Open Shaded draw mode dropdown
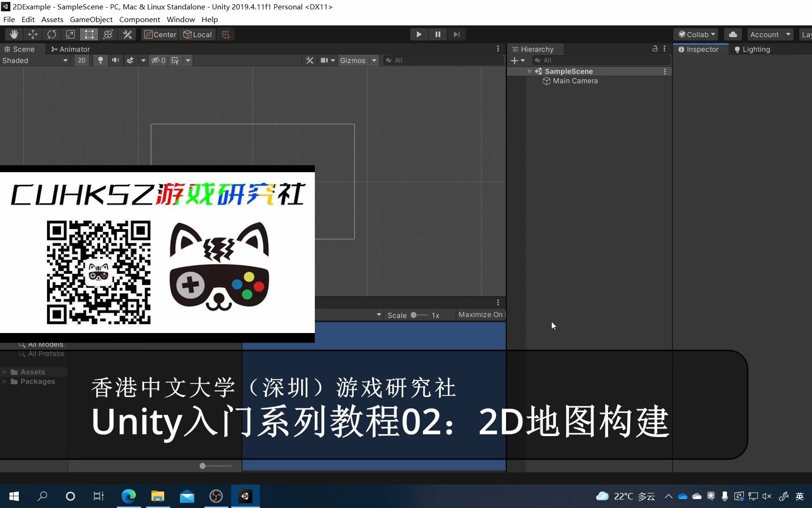812x508 pixels. [35, 60]
